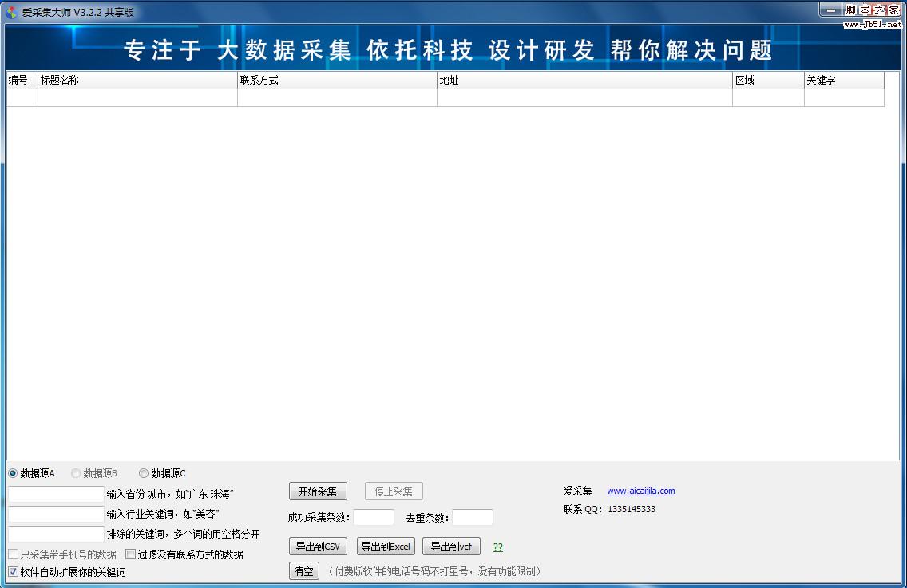The height and width of the screenshot is (588, 907).
Task: Export data using the 导出到Excel button
Action: point(386,546)
